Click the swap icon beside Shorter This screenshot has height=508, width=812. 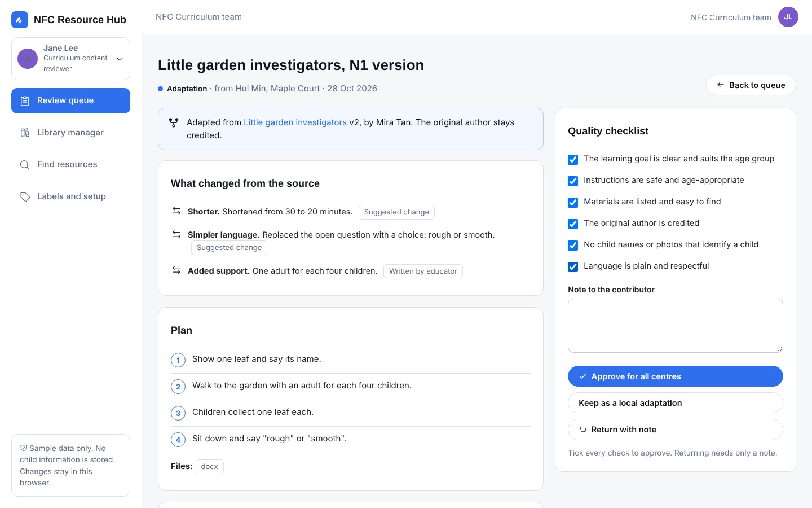coord(176,211)
